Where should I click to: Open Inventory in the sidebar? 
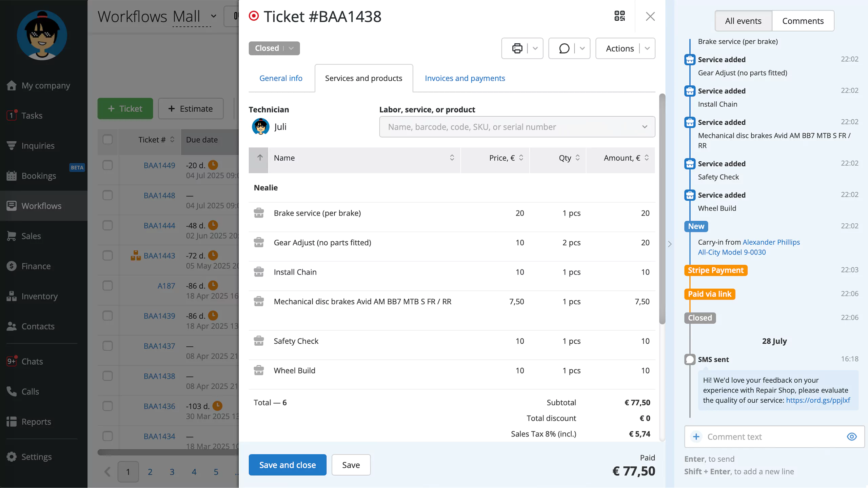pos(39,296)
